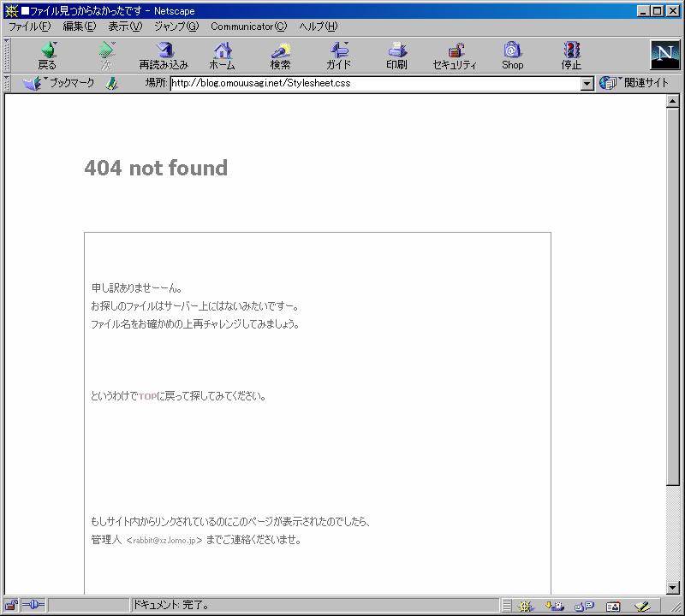This screenshot has height=616, width=685.
Task: Click the rabbit@xz.lomo.jp email link
Action: coord(164,541)
